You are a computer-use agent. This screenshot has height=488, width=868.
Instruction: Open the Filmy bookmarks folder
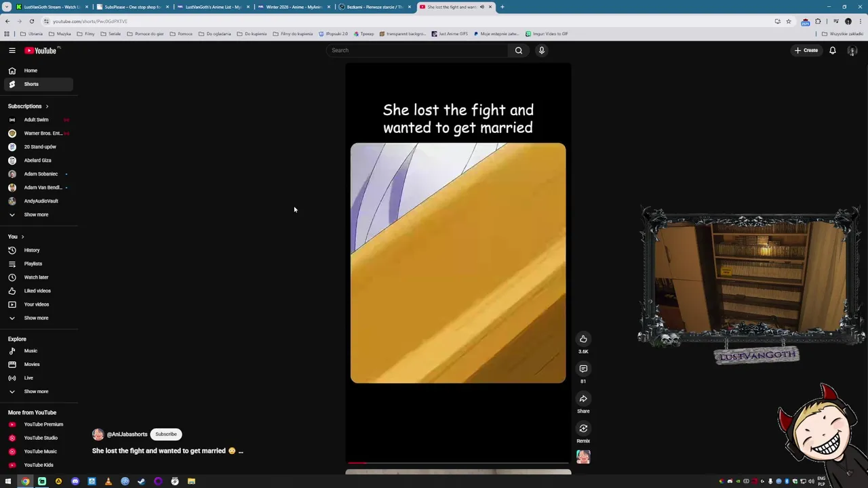coord(86,34)
